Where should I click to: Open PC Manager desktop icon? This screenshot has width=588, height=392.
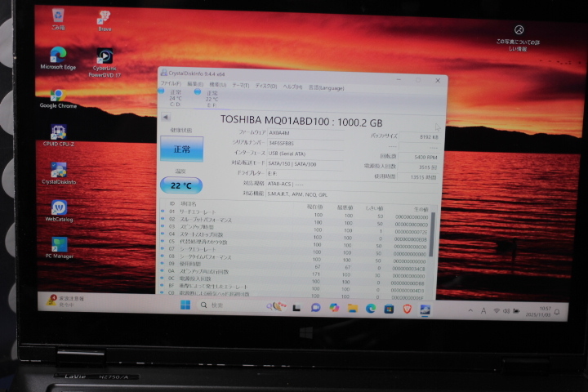[x=60, y=247]
